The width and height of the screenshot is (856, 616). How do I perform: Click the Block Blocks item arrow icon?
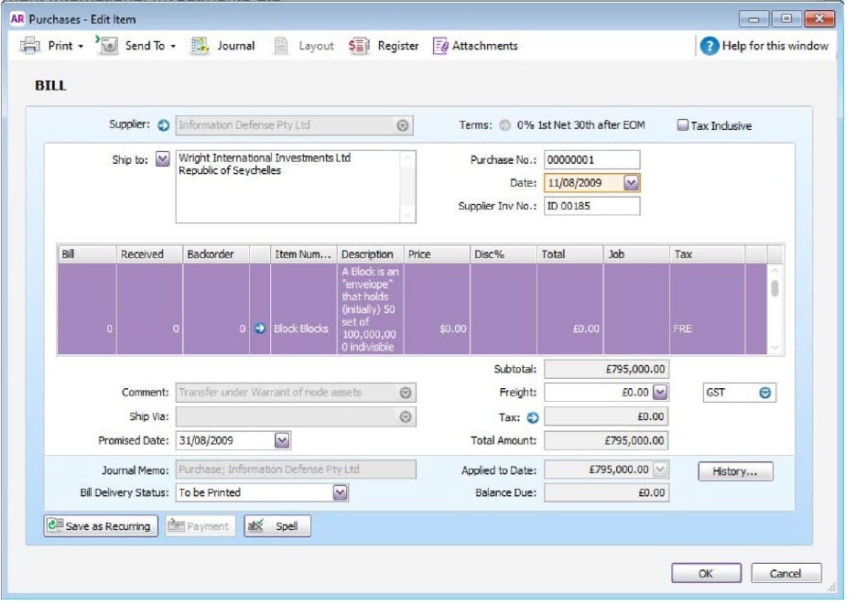(x=259, y=329)
